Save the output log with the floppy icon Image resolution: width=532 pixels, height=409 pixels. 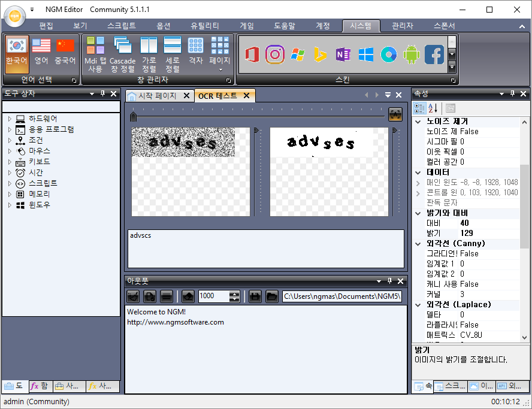255,296
